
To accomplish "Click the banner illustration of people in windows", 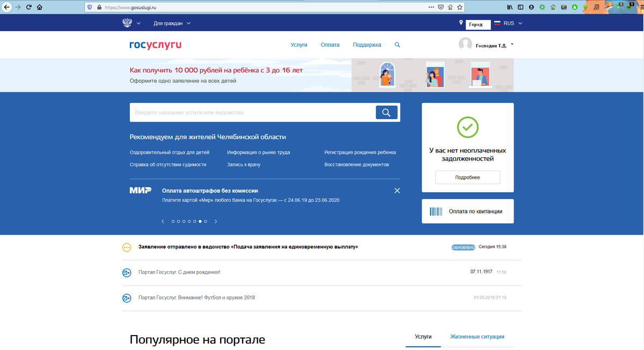I will pyautogui.click(x=433, y=75).
